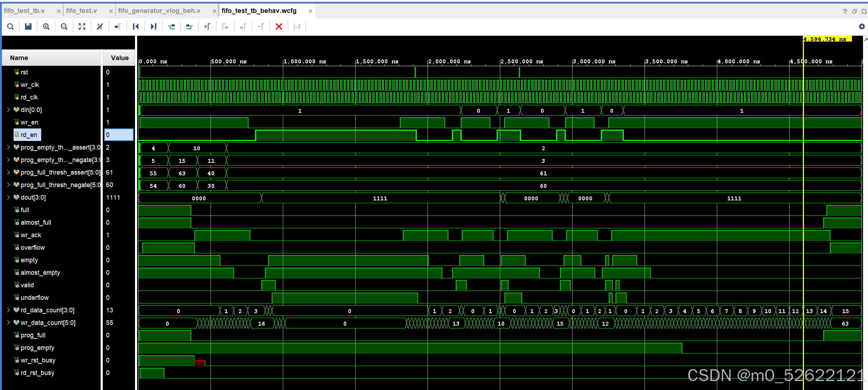Click the Add Marker icon
The width and height of the screenshot is (868, 390).
tap(207, 26)
